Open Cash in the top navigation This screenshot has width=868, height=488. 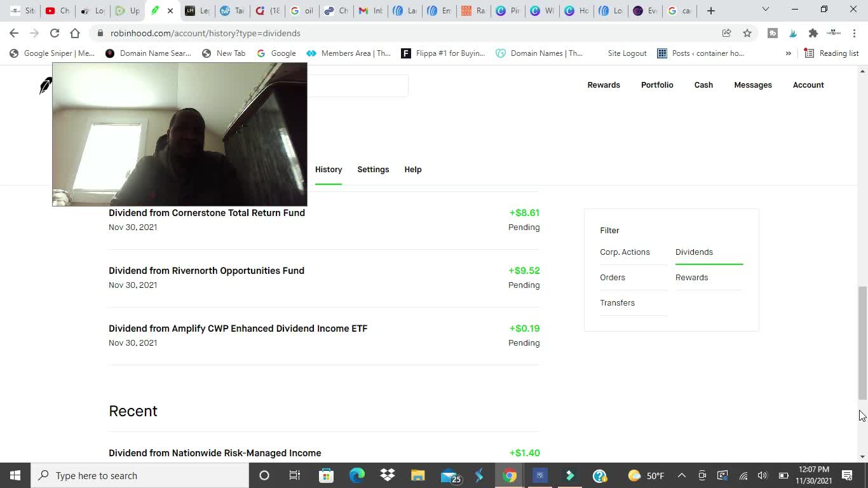(x=703, y=85)
